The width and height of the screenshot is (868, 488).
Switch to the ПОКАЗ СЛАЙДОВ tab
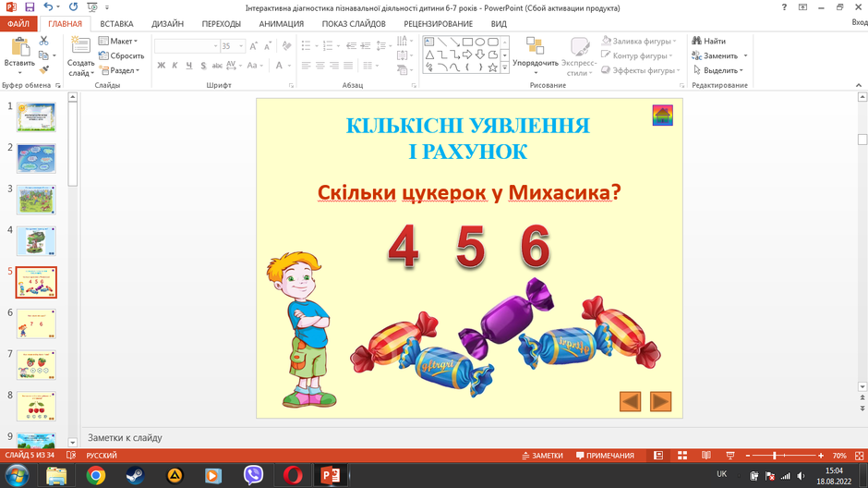(x=354, y=24)
